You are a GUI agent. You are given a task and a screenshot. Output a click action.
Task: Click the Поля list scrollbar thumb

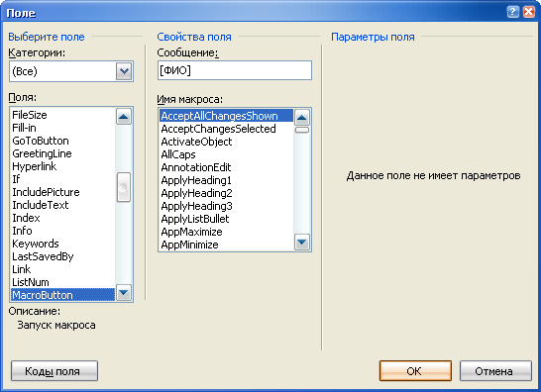tap(124, 187)
